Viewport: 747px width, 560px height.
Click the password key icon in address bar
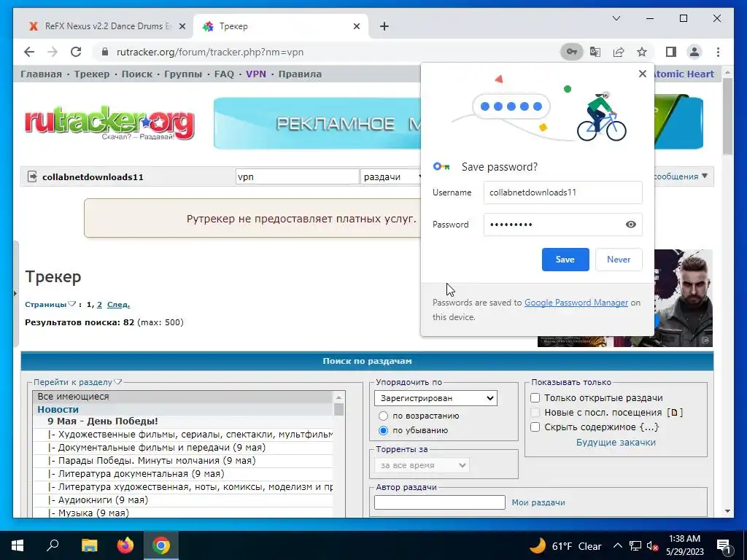[572, 52]
